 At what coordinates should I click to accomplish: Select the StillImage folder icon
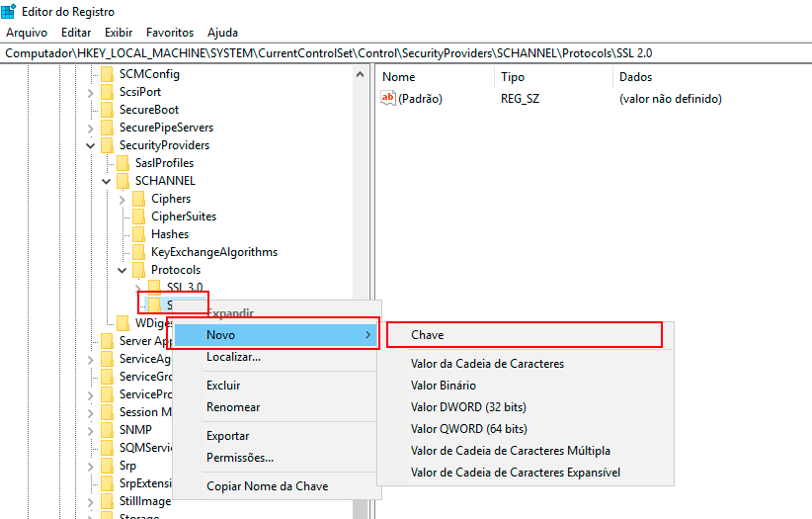(108, 501)
